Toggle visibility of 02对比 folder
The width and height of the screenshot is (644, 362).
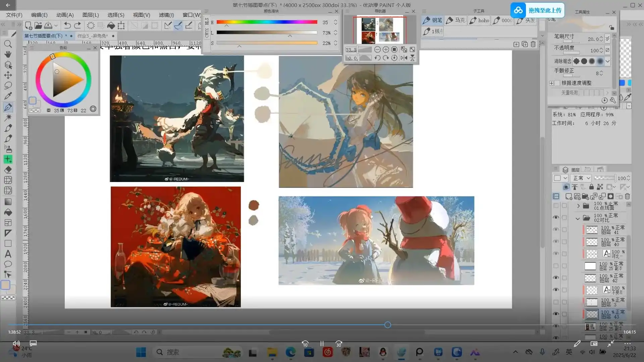coord(556,218)
